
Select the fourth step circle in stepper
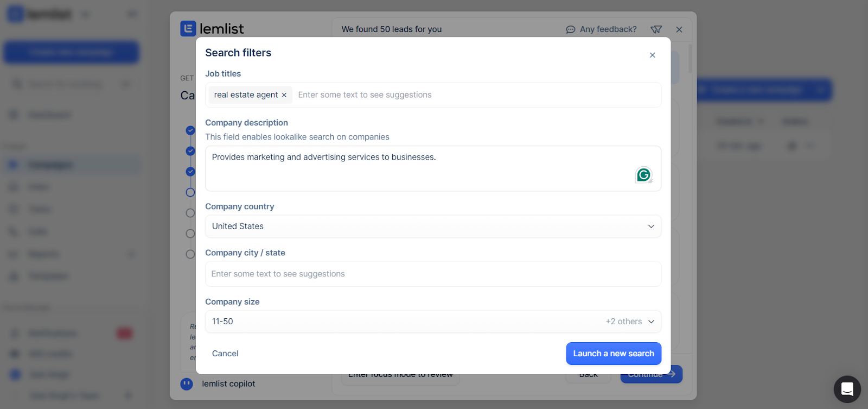(190, 192)
